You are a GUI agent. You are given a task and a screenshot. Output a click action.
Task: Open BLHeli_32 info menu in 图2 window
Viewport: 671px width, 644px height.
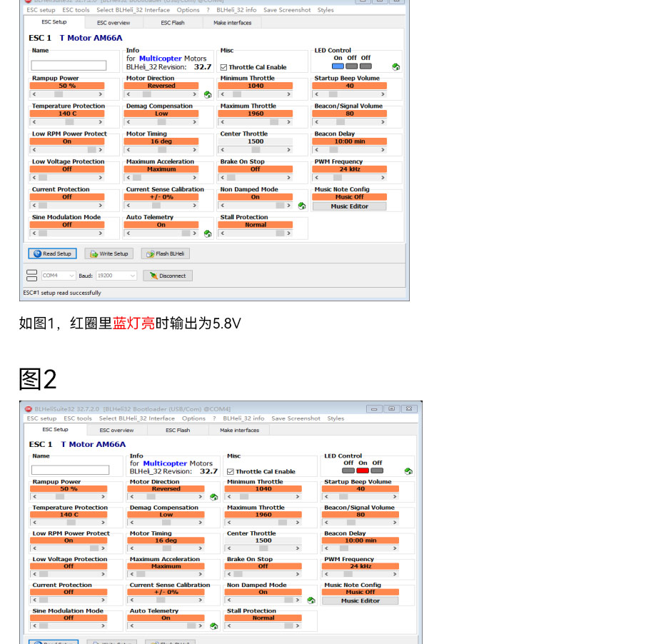tap(243, 418)
